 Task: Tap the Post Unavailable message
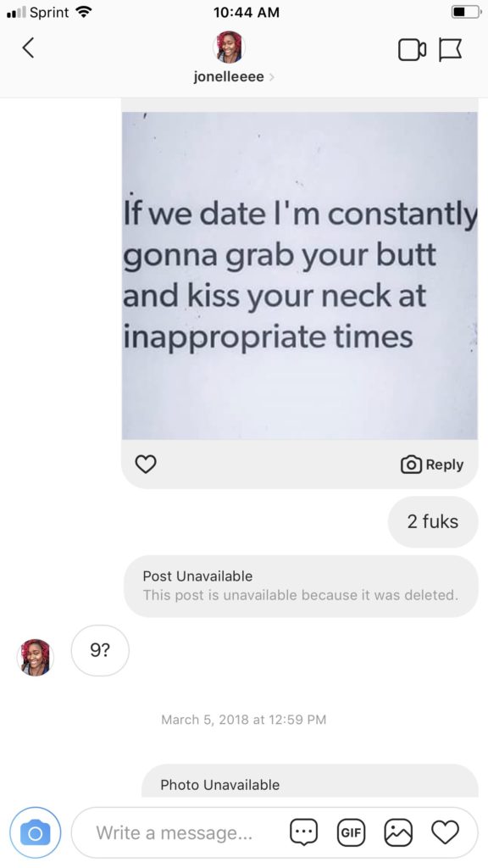coord(301,586)
